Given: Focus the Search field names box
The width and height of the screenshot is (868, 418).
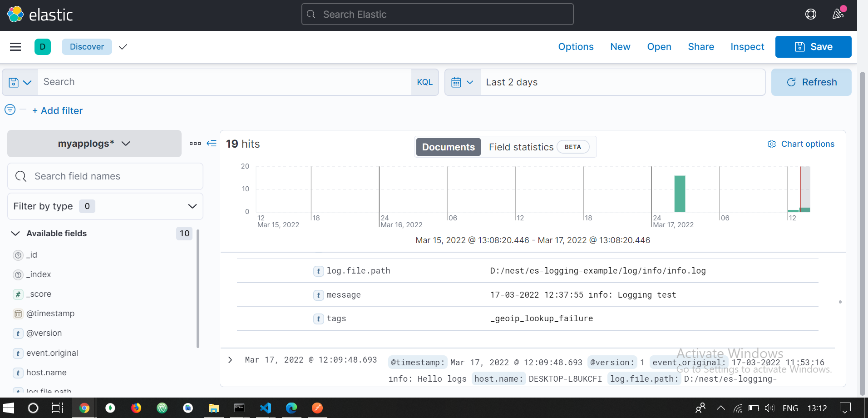Looking at the screenshot, I should [105, 176].
